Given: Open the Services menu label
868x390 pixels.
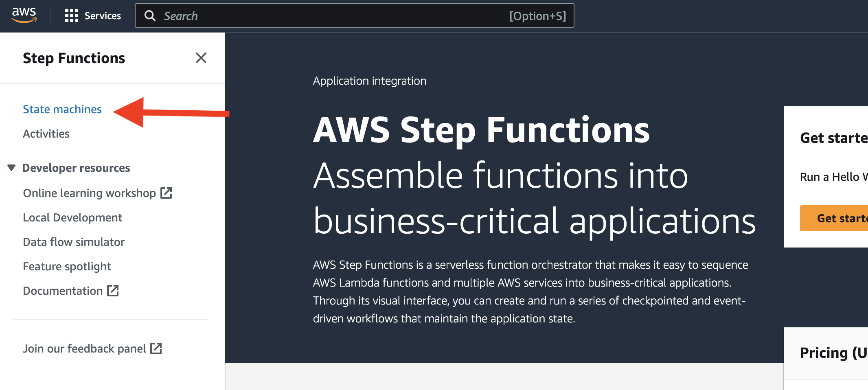Looking at the screenshot, I should [103, 16].
